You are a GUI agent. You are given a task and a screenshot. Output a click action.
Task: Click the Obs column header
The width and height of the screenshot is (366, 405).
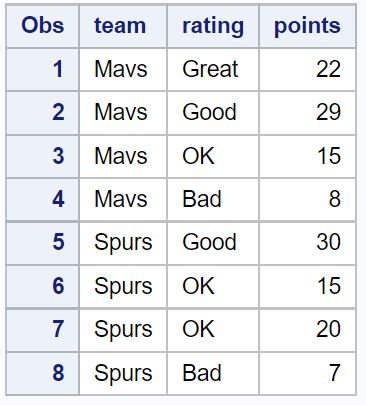(42, 26)
